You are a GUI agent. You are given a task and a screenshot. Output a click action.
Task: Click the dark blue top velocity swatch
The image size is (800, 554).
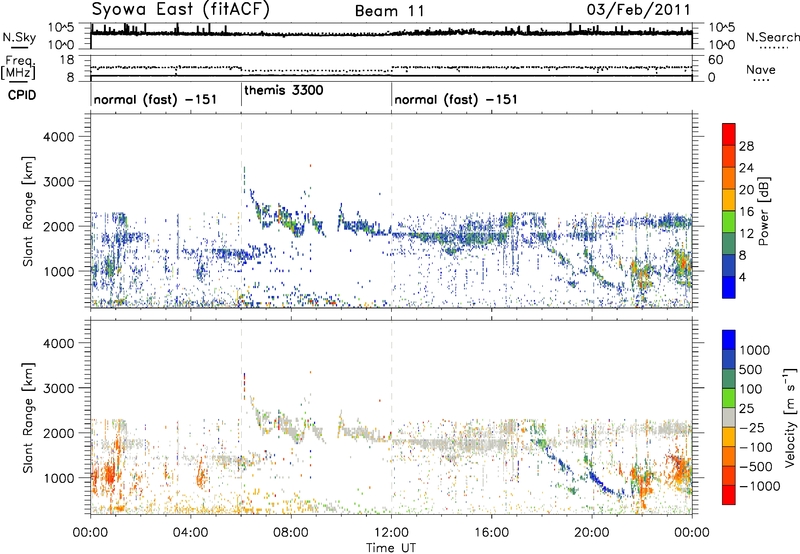729,340
